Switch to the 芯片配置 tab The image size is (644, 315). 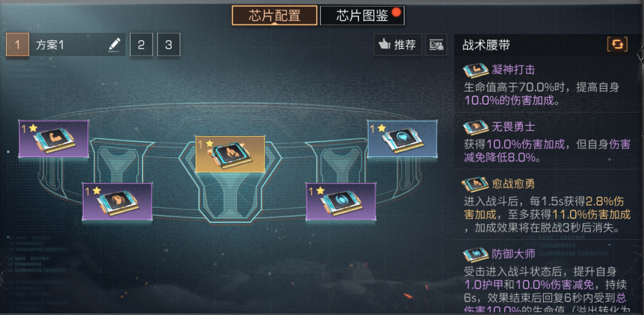[274, 16]
